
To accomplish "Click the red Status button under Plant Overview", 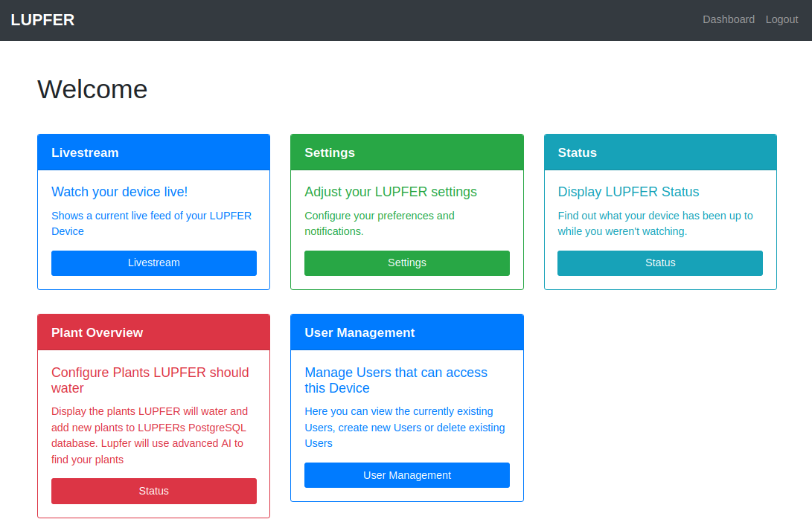I will [153, 491].
